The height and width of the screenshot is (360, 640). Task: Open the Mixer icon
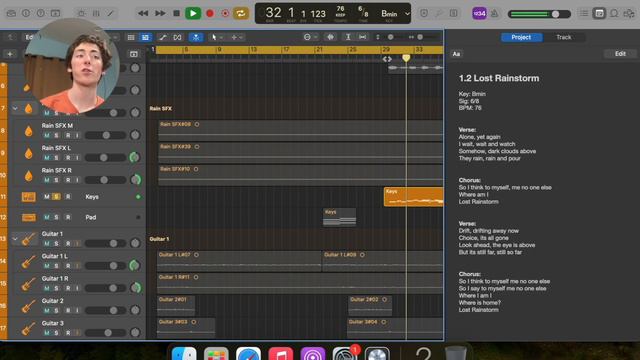click(96, 13)
